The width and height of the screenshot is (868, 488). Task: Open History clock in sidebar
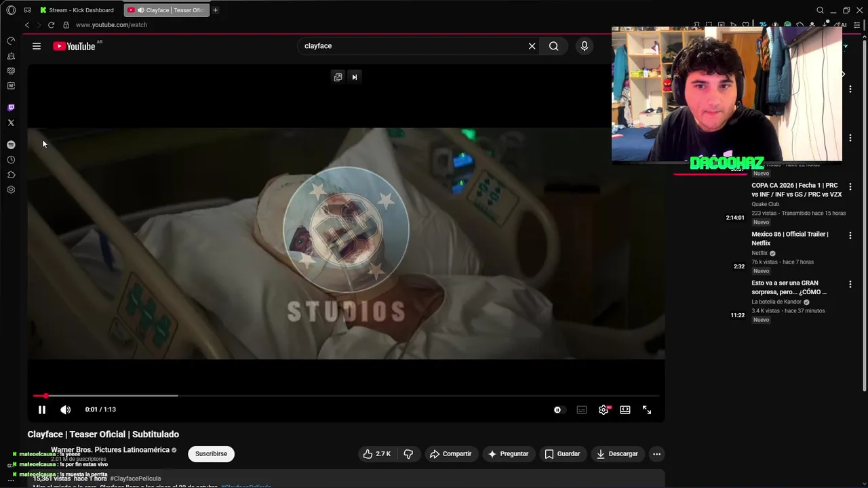click(11, 160)
